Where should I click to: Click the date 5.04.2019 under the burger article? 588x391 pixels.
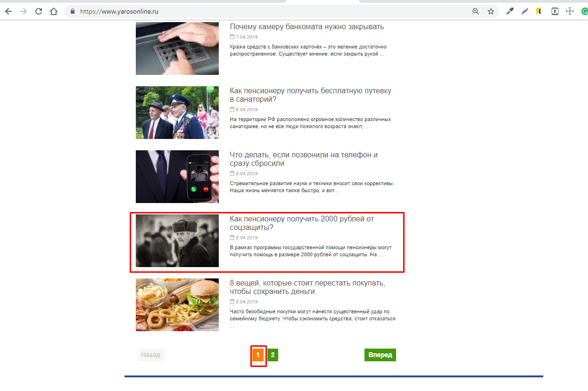[247, 301]
